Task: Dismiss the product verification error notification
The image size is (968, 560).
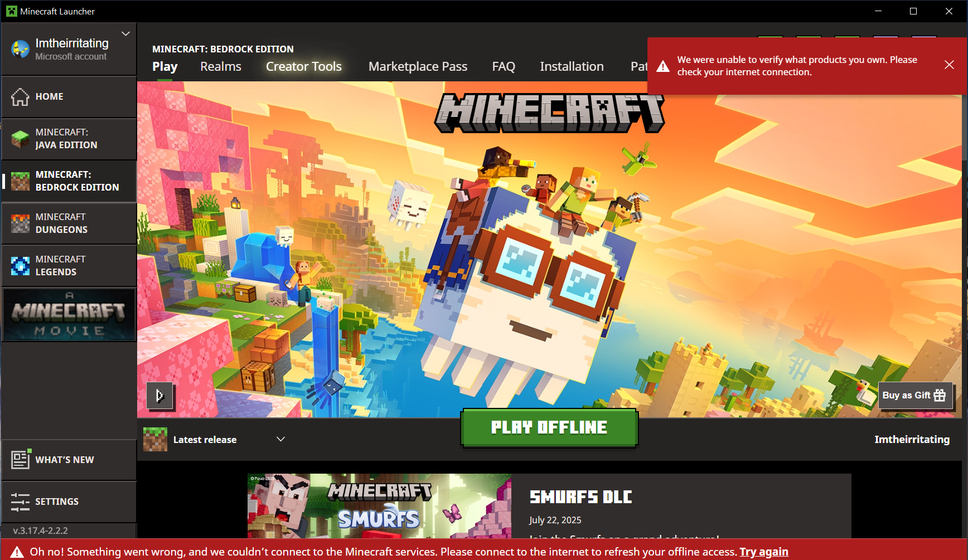Action: pos(949,65)
